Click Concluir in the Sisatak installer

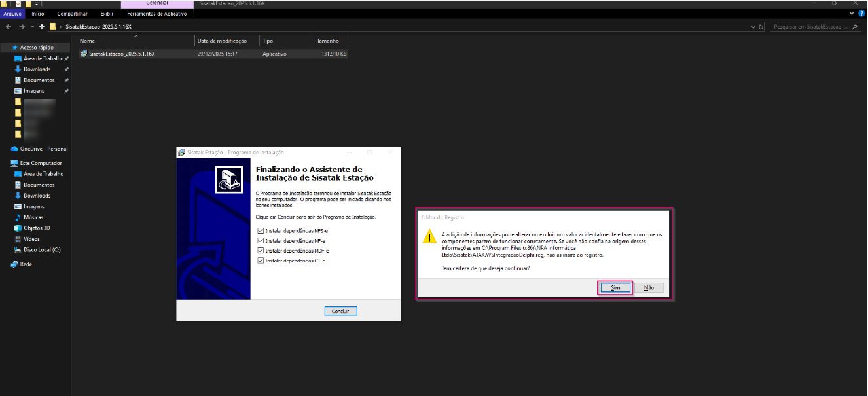pyautogui.click(x=340, y=311)
